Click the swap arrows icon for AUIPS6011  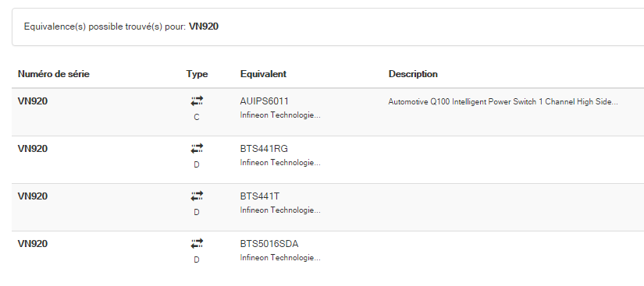(197, 101)
